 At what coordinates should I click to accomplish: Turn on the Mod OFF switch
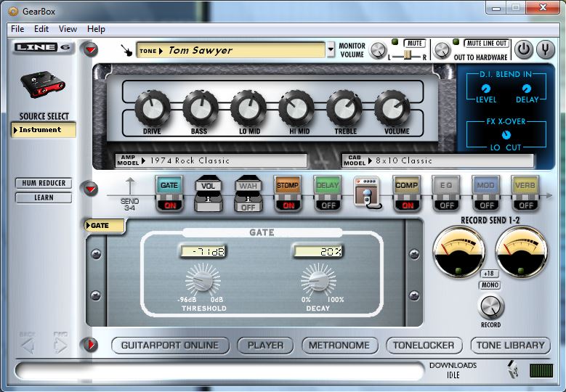tap(487, 205)
